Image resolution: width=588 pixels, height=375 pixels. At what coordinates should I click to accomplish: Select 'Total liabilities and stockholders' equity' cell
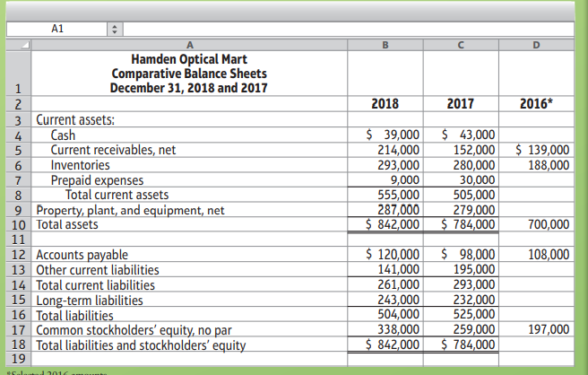tap(189, 344)
